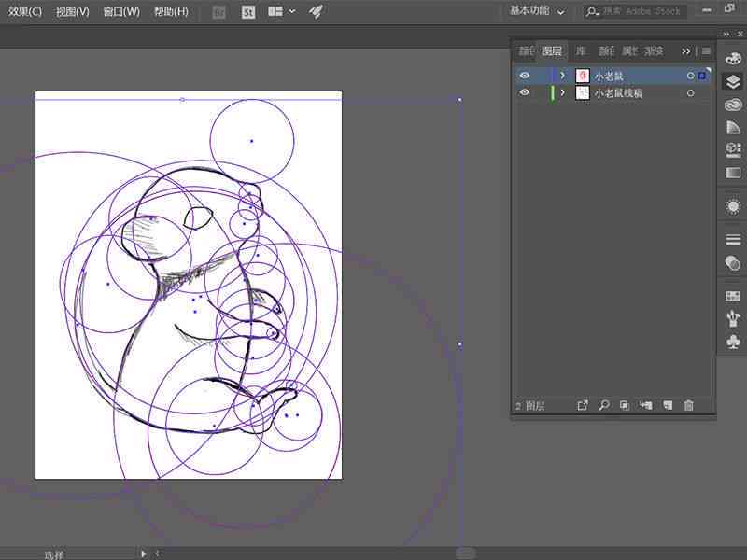Open the Asset Export dock icon
The height and width of the screenshot is (560, 747).
tap(733, 149)
